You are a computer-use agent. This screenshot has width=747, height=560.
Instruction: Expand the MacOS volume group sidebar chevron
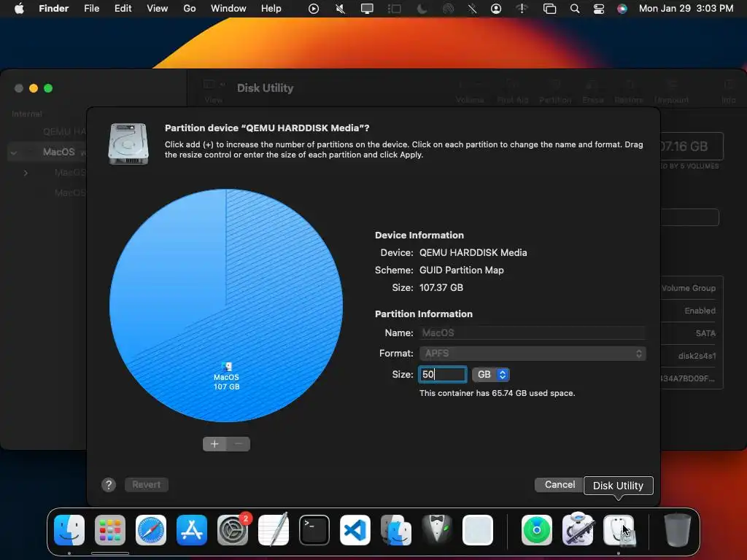[26, 173]
